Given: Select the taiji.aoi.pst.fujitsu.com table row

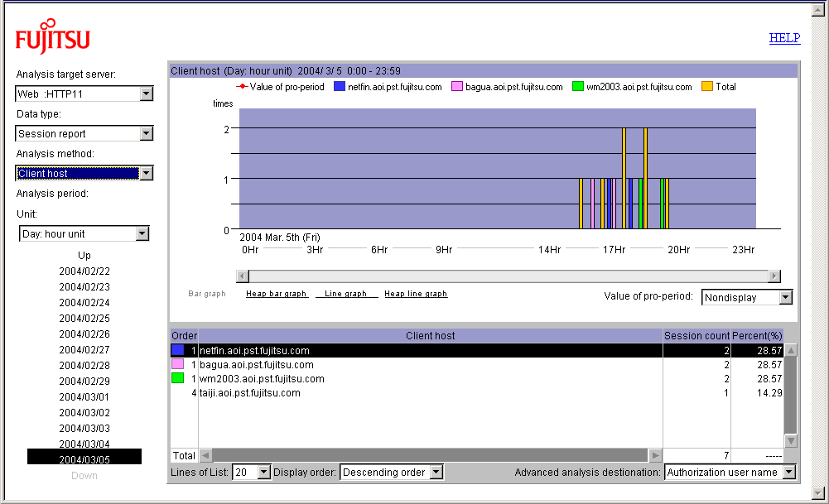Looking at the screenshot, I should coord(477,393).
